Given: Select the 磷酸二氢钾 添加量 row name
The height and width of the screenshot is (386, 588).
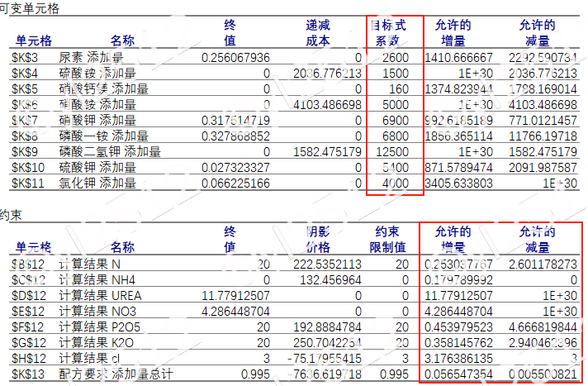Looking at the screenshot, I should tap(110, 152).
